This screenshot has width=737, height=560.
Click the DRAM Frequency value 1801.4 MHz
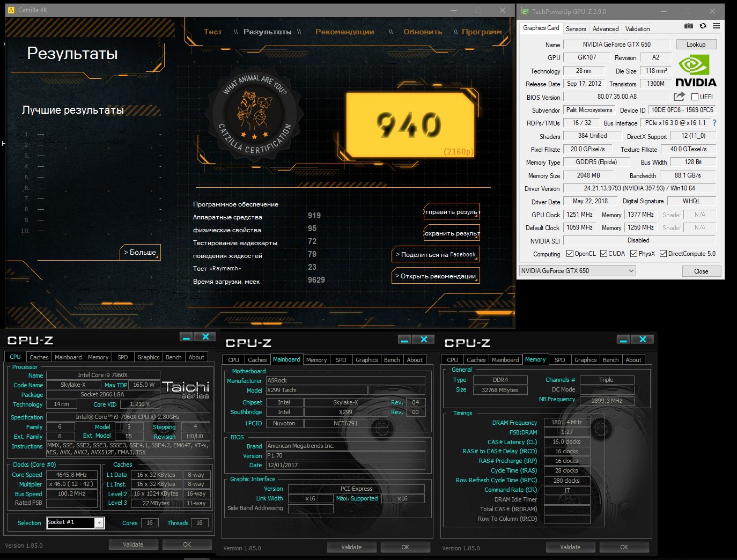[x=567, y=422]
